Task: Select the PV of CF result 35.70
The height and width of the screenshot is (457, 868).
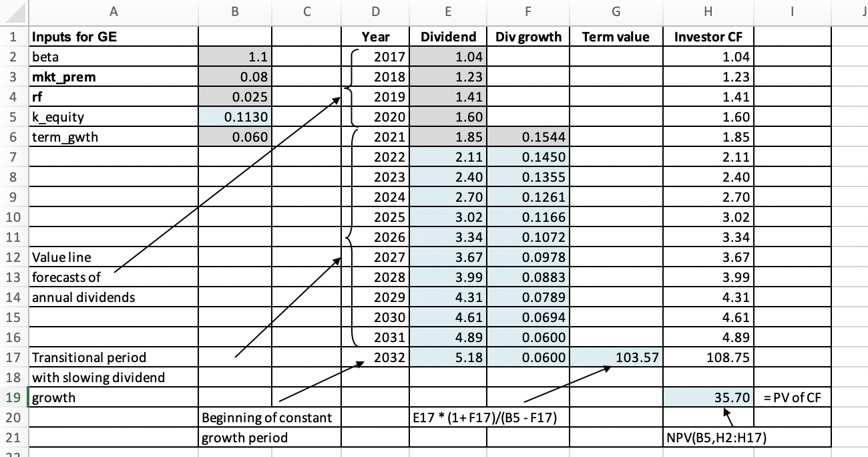Action: [708, 397]
